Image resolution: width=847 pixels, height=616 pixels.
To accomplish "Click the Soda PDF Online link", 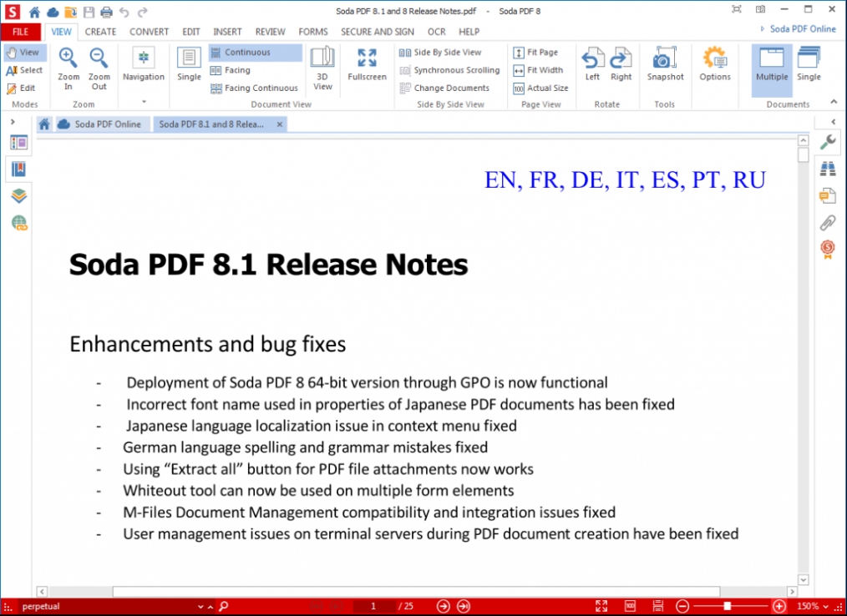I will 796,29.
